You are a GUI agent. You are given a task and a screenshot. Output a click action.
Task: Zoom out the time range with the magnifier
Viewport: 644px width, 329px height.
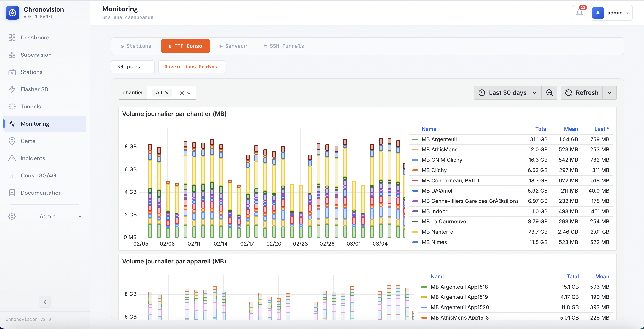click(x=549, y=92)
